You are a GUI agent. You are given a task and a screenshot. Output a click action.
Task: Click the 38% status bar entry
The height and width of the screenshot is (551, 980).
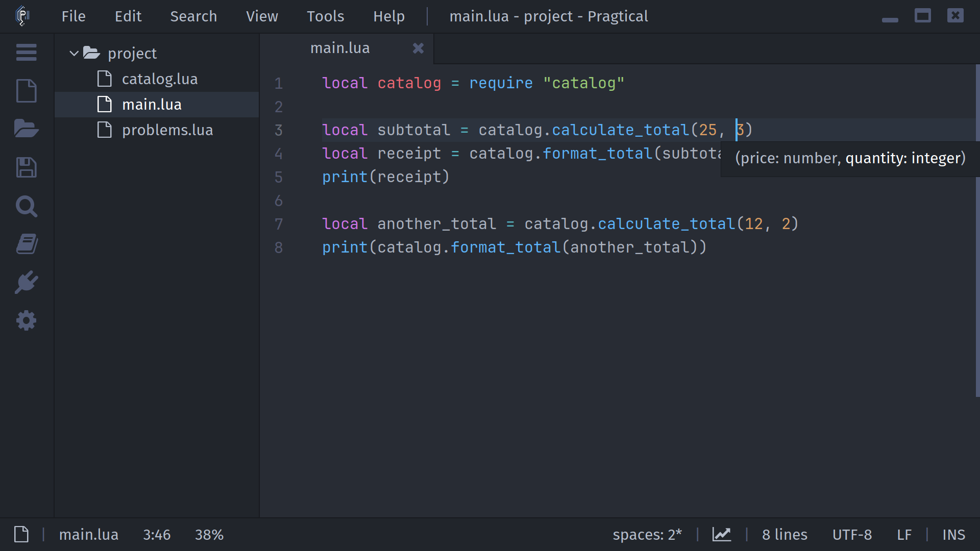tap(209, 535)
